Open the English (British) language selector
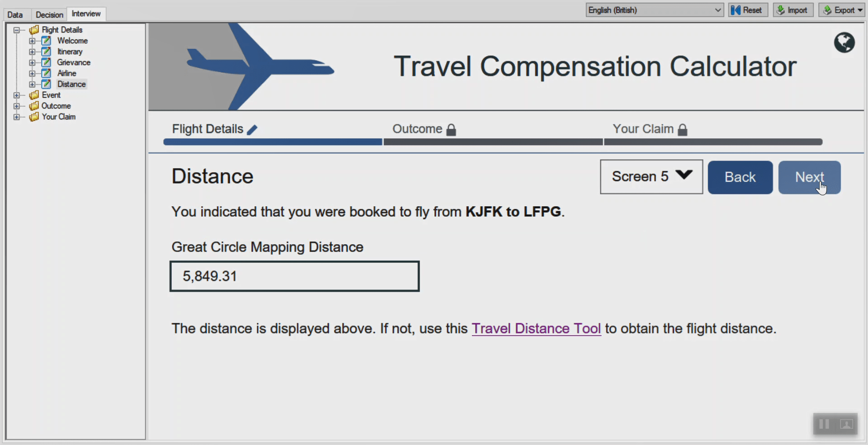868x445 pixels. 654,9
